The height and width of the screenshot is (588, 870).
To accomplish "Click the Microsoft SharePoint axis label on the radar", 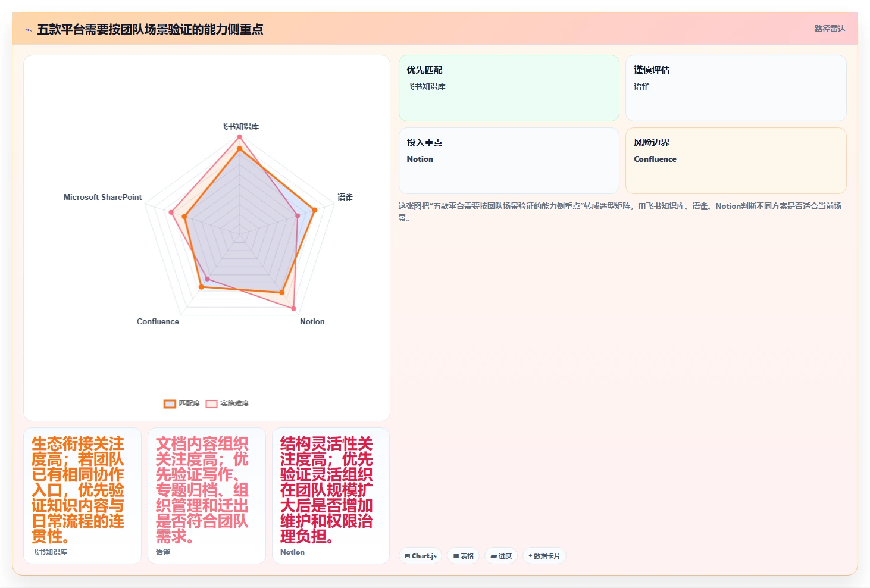I will click(x=103, y=197).
